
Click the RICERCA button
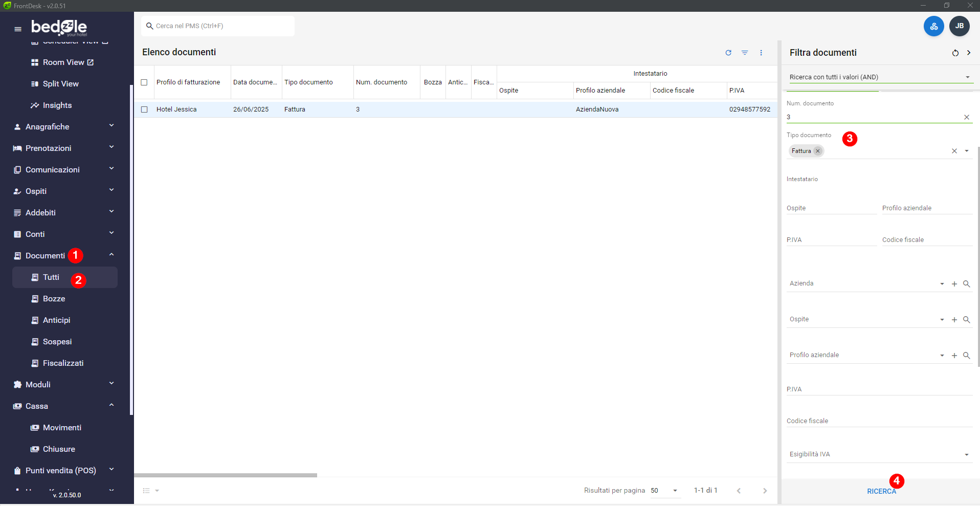click(x=881, y=491)
